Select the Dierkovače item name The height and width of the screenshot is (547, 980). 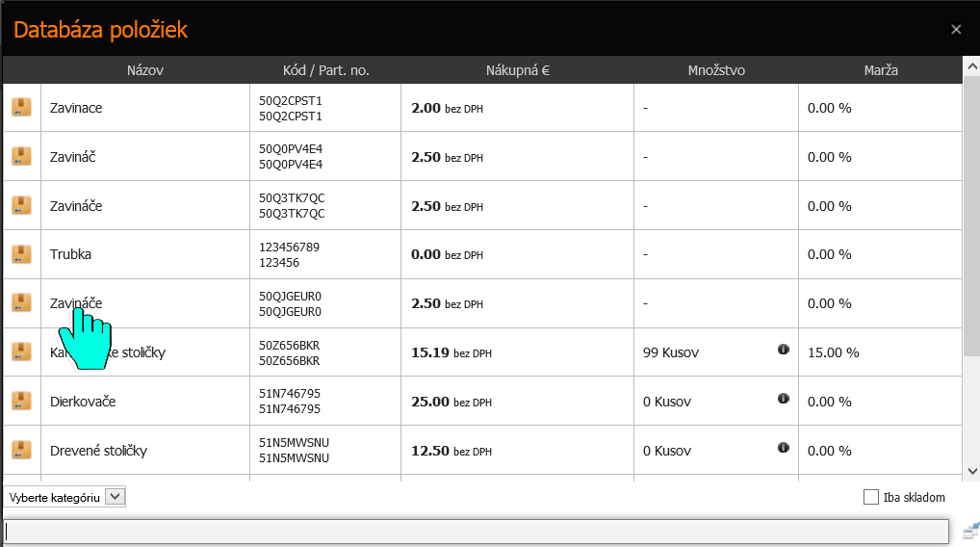pyautogui.click(x=83, y=402)
